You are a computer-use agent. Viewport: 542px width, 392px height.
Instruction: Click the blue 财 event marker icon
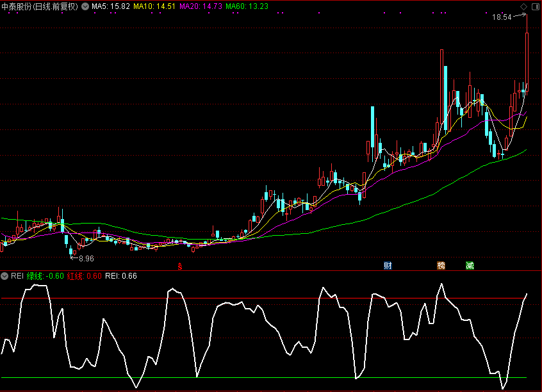coord(388,265)
